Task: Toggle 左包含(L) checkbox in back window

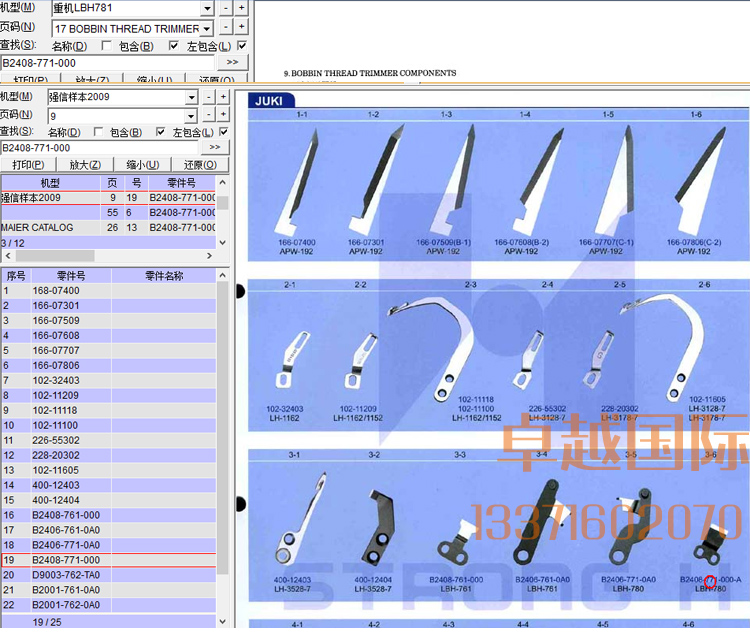Action: coord(242,46)
